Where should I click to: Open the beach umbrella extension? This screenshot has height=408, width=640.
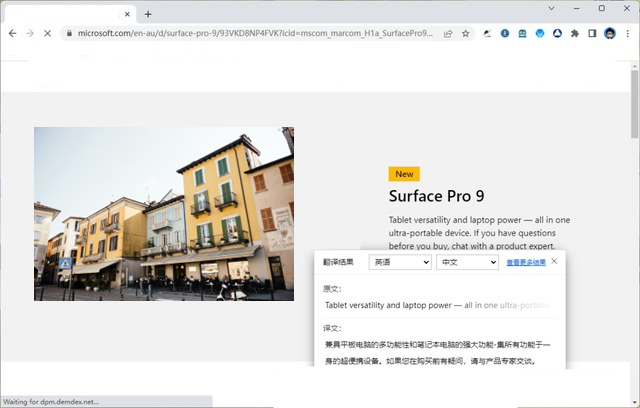click(x=487, y=33)
